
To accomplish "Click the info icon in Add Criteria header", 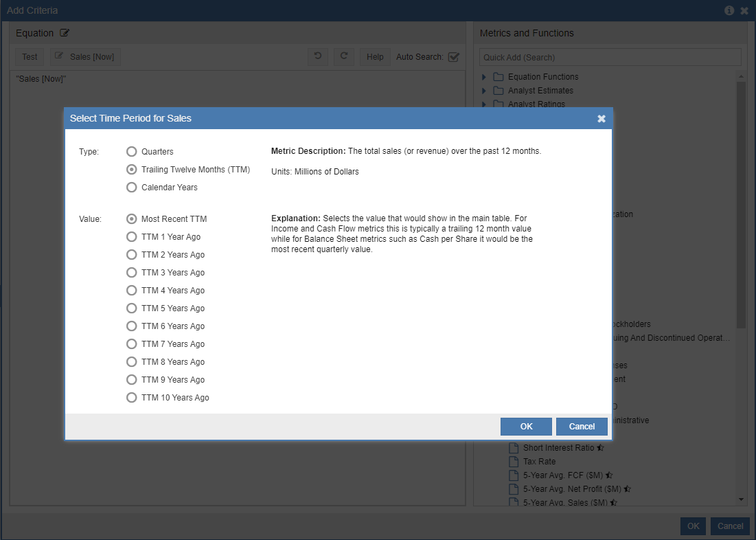I will (x=729, y=10).
